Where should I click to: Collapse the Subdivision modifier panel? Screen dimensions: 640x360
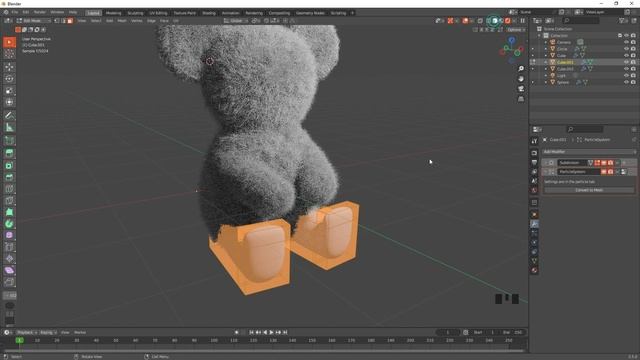[546, 163]
